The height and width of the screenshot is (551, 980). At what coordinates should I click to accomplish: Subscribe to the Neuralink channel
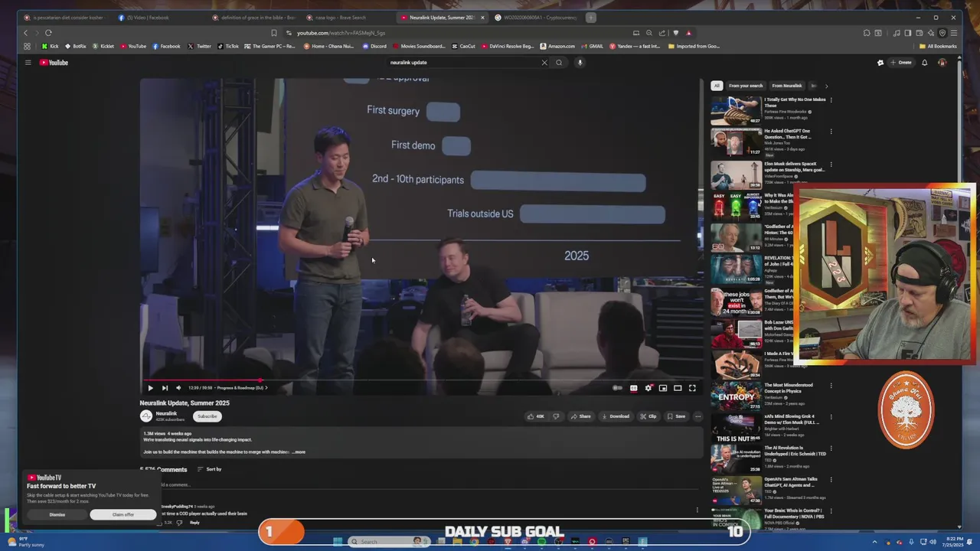207,416
